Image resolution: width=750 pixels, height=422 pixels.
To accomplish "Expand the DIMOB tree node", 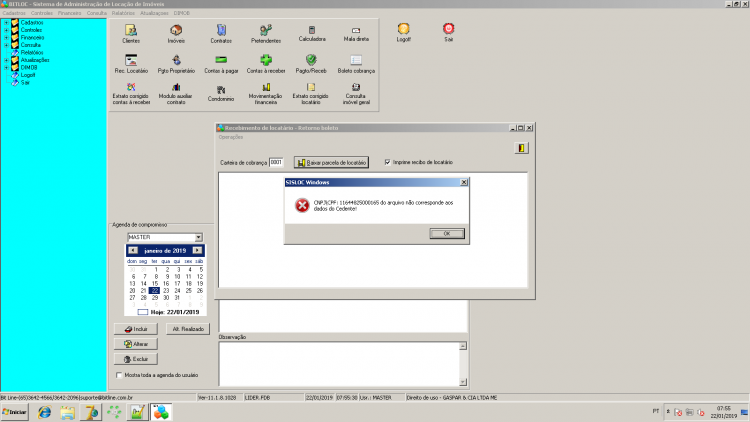I will click(6, 67).
